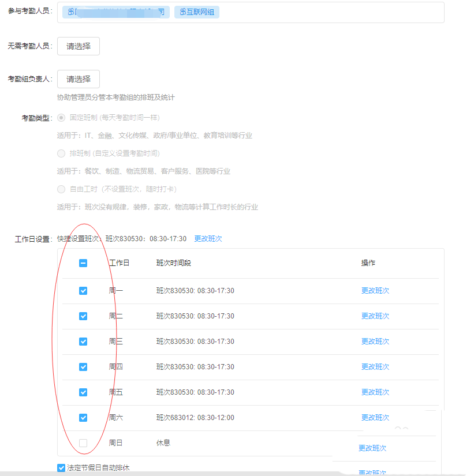The width and height of the screenshot is (470, 476).
Task: Uncheck the 周一 workday checkbox
Action: 83,290
